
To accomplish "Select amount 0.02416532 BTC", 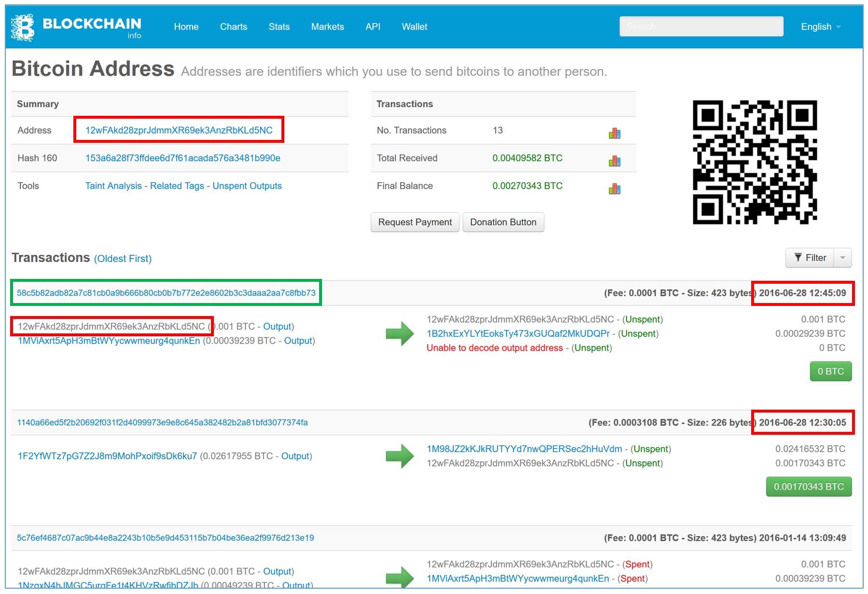I will 811,449.
